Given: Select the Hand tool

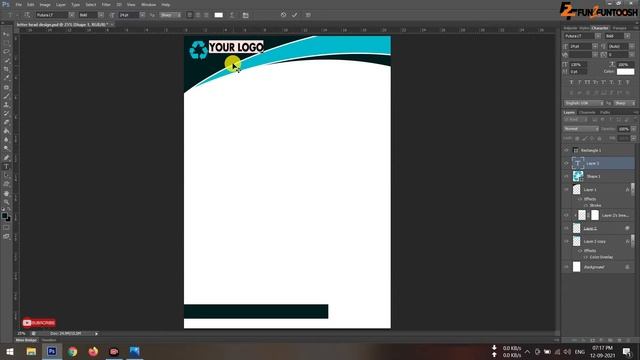Looking at the screenshot, I should [x=6, y=193].
